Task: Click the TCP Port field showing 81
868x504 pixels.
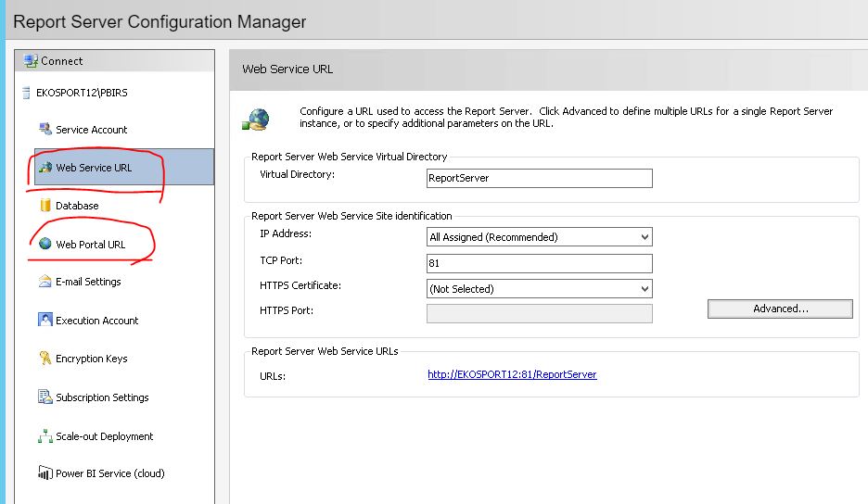Action: (x=539, y=263)
